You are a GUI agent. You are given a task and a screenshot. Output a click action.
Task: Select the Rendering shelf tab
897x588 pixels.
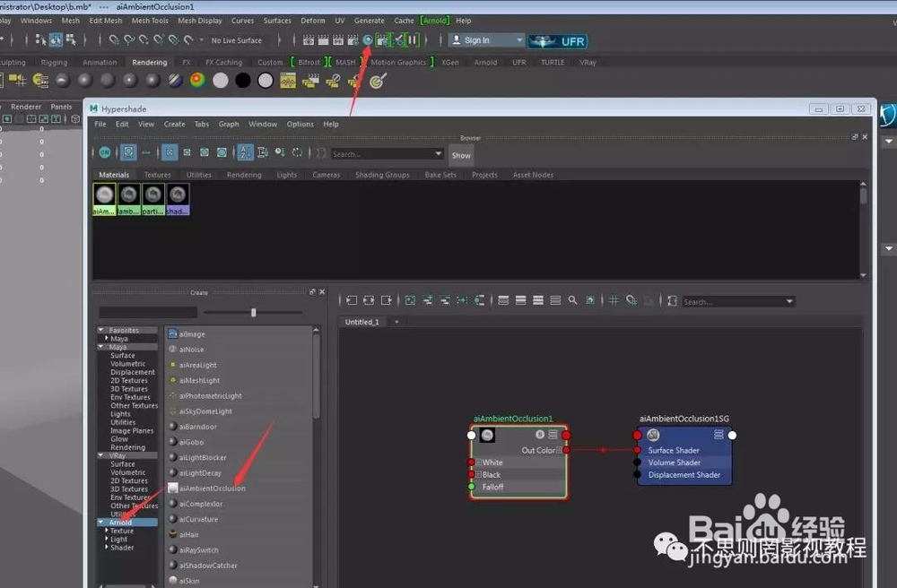point(149,62)
